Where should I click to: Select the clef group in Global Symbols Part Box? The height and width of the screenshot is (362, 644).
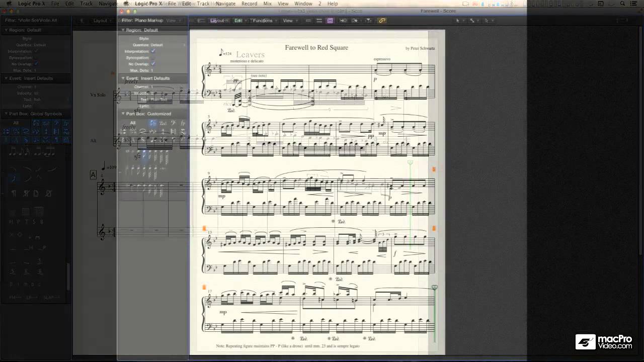click(x=56, y=123)
